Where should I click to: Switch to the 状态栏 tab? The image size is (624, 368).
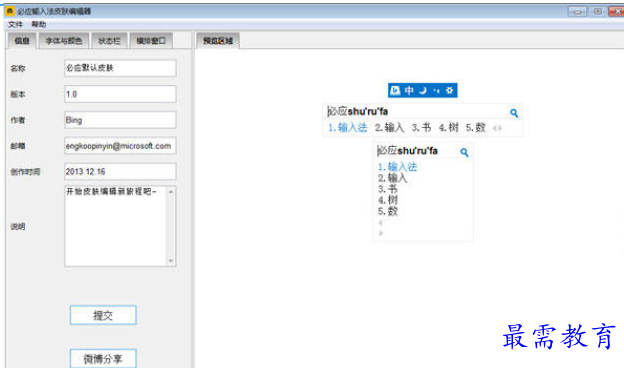[109, 41]
